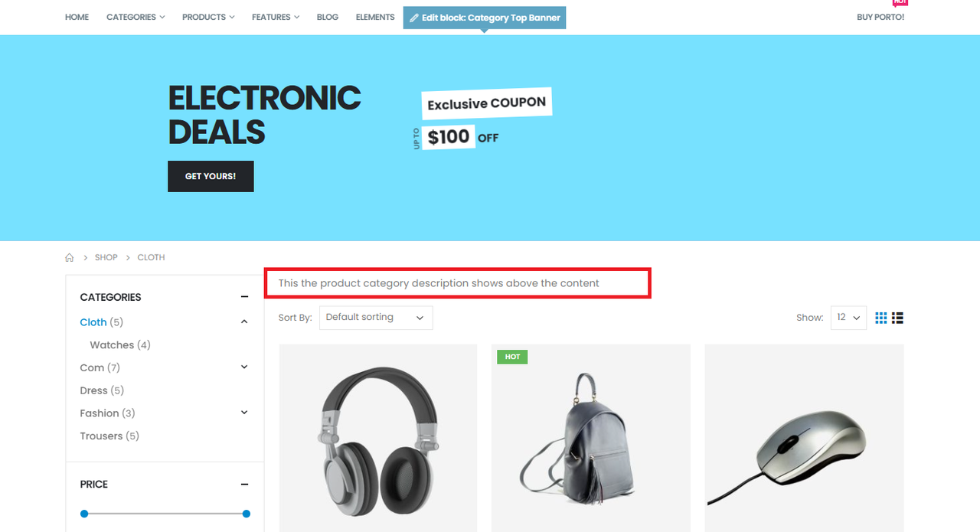The image size is (980, 532).
Task: Collapse the Price widget minus icon
Action: pyautogui.click(x=244, y=485)
